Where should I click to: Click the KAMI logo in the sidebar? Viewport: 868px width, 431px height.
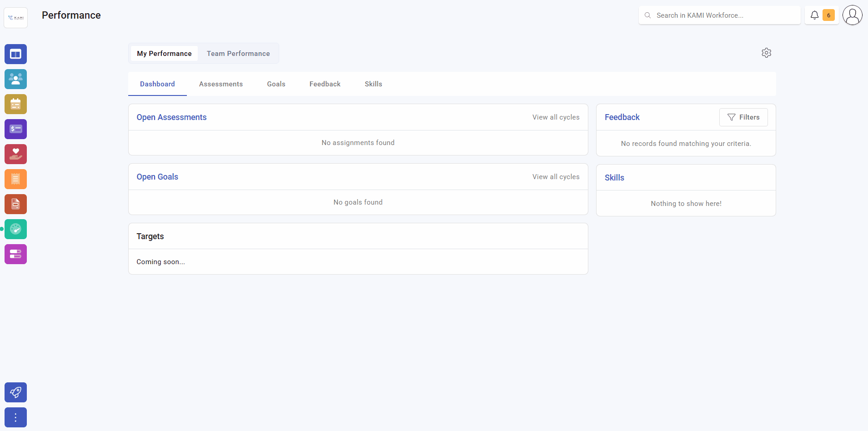15,18
